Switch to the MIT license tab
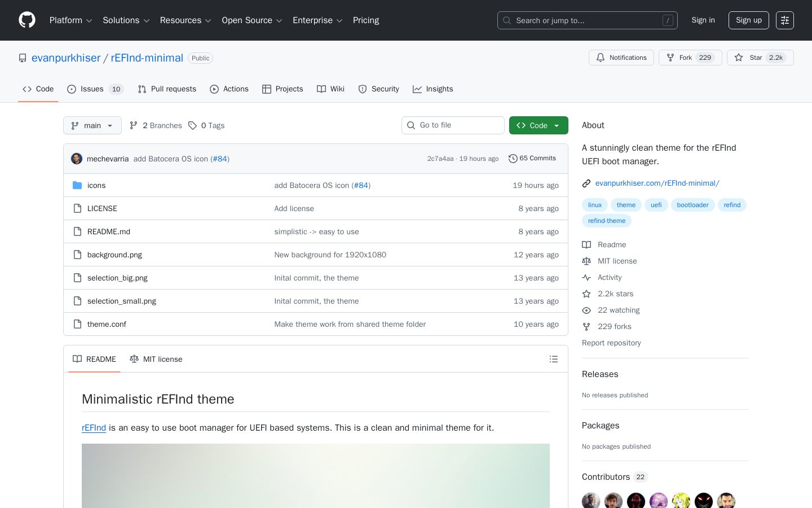The height and width of the screenshot is (508, 812). tap(156, 359)
